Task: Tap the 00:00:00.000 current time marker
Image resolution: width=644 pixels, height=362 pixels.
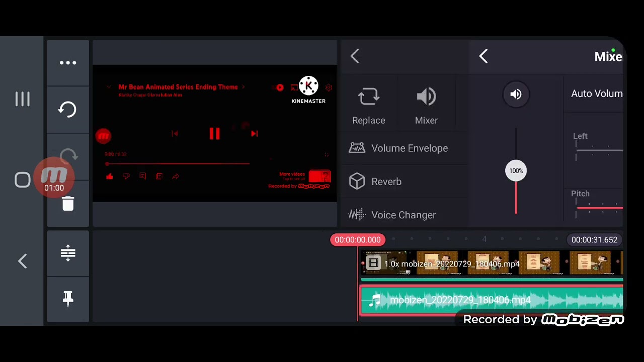Action: click(x=358, y=240)
